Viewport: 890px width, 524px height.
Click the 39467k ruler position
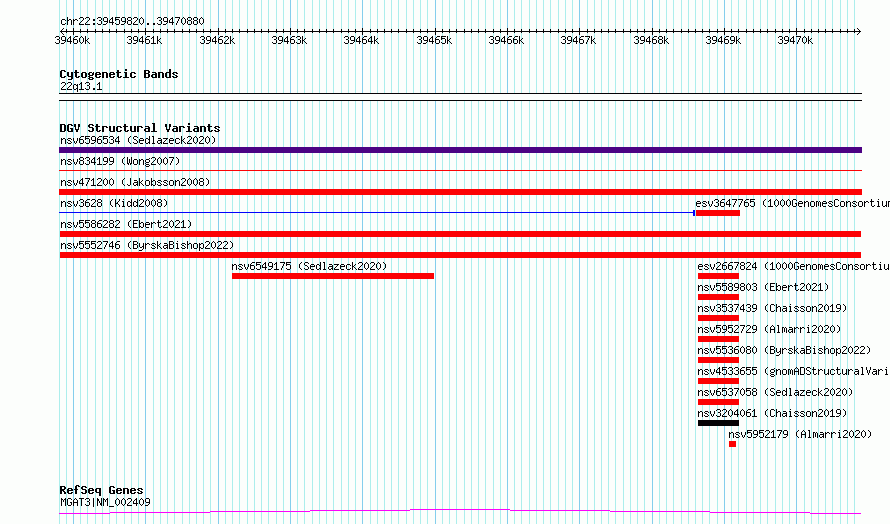pyautogui.click(x=578, y=40)
